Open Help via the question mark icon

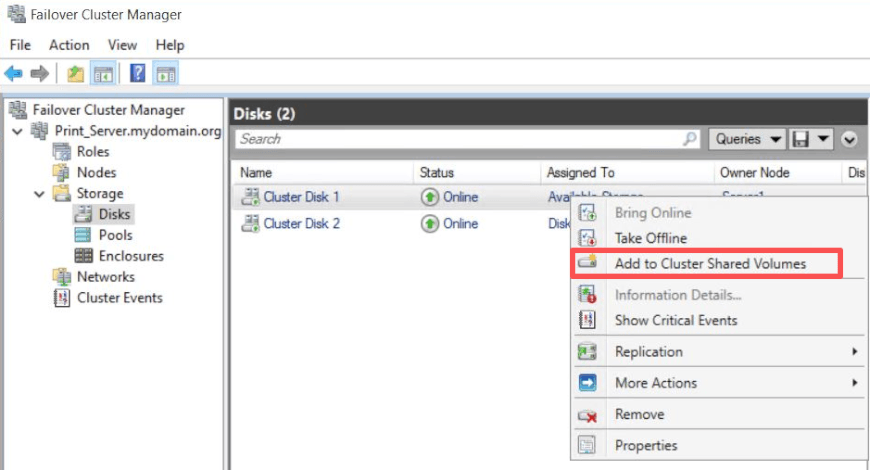tap(137, 73)
